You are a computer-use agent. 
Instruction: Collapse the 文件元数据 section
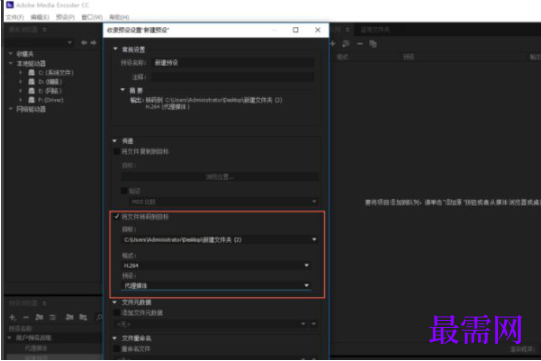click(115, 302)
